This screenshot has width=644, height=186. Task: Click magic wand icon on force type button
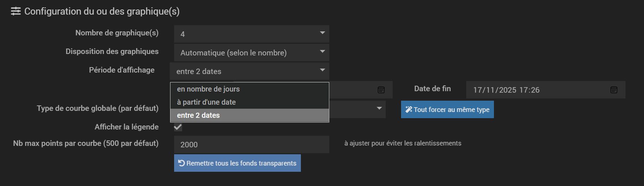pos(409,109)
